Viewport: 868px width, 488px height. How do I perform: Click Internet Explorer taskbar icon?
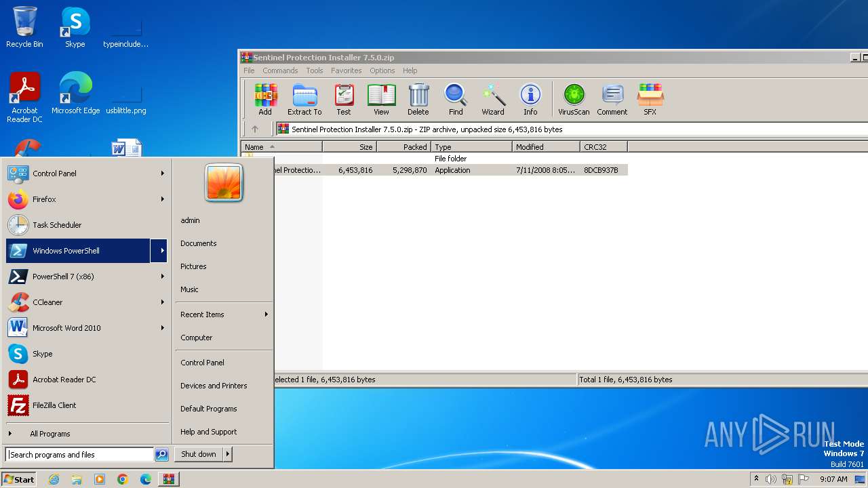(x=54, y=479)
